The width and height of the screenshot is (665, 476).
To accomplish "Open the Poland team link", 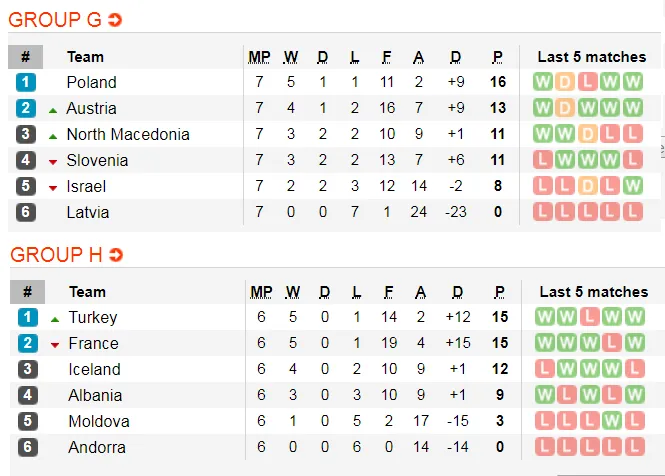I will point(91,82).
